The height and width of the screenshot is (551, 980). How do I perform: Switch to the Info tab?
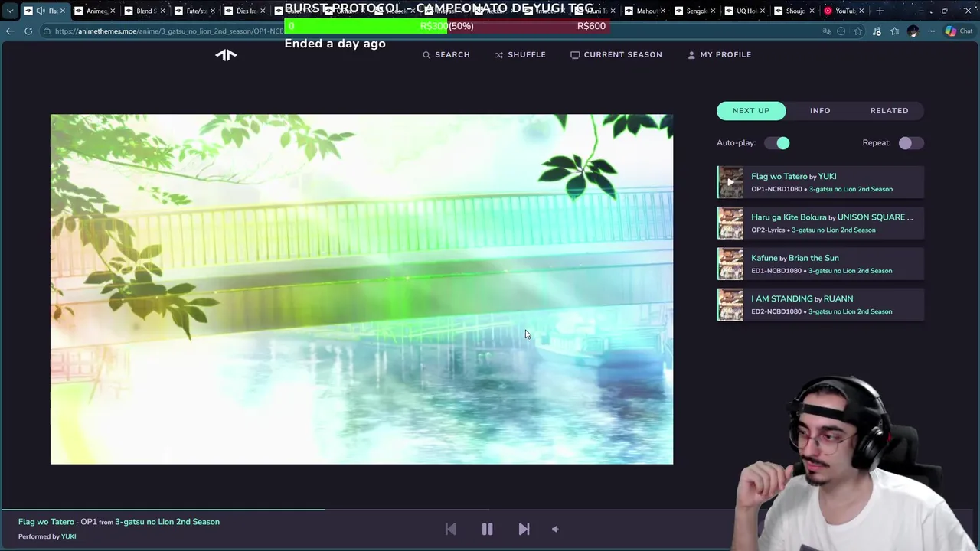click(820, 110)
